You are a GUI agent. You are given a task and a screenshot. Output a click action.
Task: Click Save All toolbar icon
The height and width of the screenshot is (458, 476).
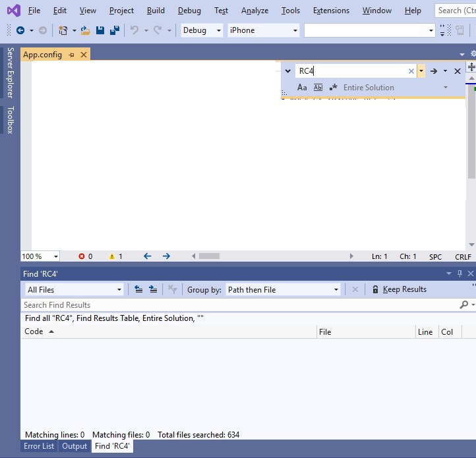[115, 30]
